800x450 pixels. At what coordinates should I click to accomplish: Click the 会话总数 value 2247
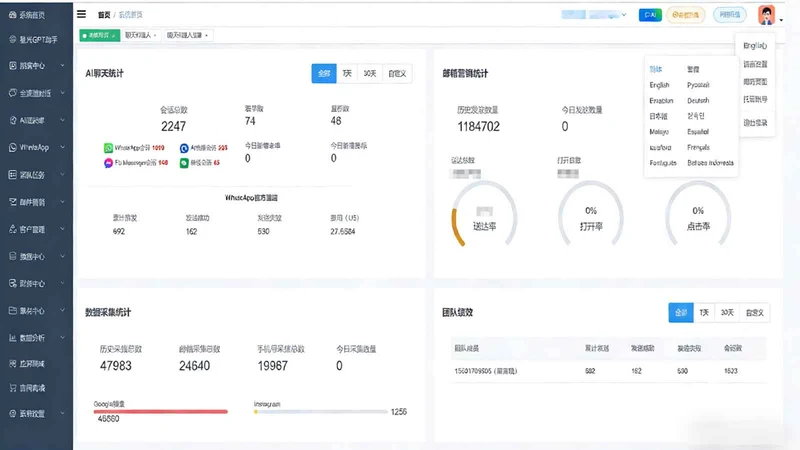point(173,126)
